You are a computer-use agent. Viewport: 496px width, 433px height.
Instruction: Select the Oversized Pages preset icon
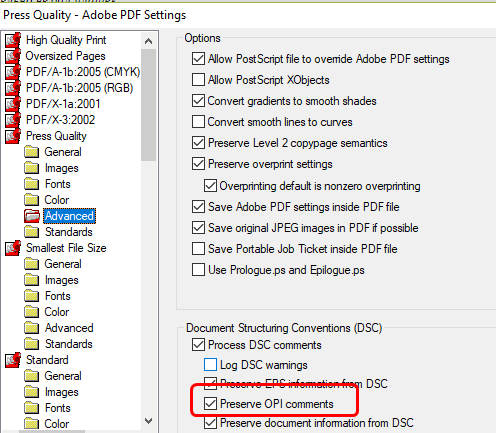pyautogui.click(x=13, y=56)
